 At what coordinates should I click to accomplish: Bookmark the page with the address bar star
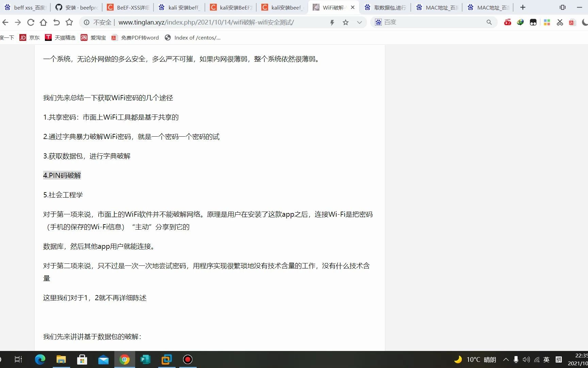click(346, 22)
